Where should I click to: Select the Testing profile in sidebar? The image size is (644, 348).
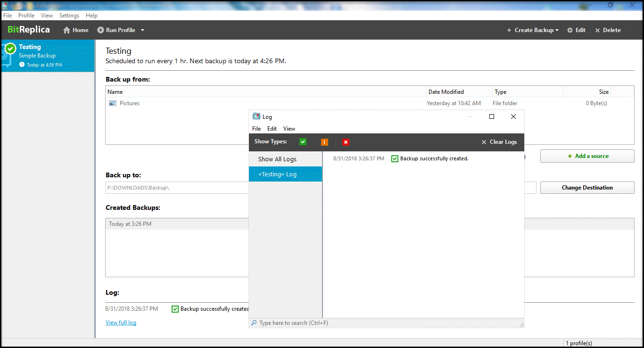coord(47,56)
